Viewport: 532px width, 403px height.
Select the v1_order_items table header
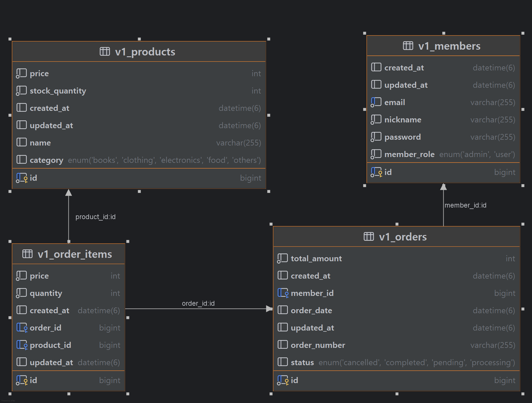[68, 254]
